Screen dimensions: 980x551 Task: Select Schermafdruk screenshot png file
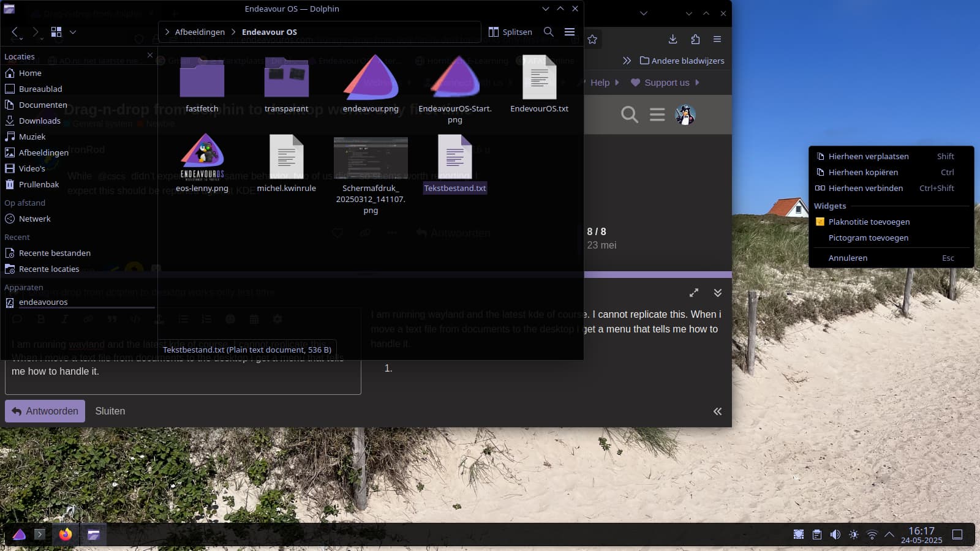point(371,175)
